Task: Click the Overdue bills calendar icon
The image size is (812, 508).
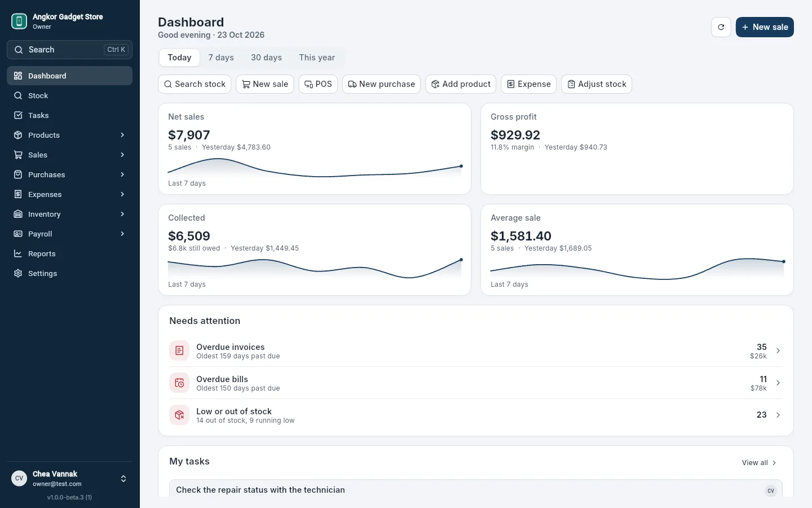Action: 179,383
